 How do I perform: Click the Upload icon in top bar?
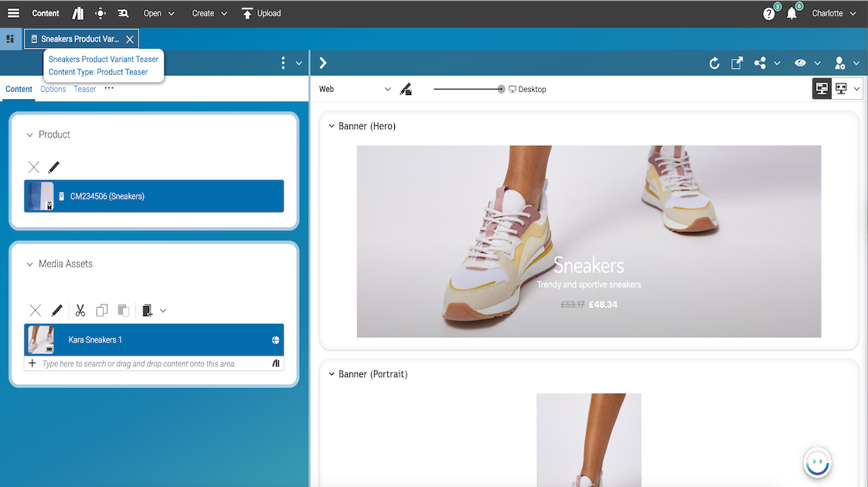click(x=247, y=13)
